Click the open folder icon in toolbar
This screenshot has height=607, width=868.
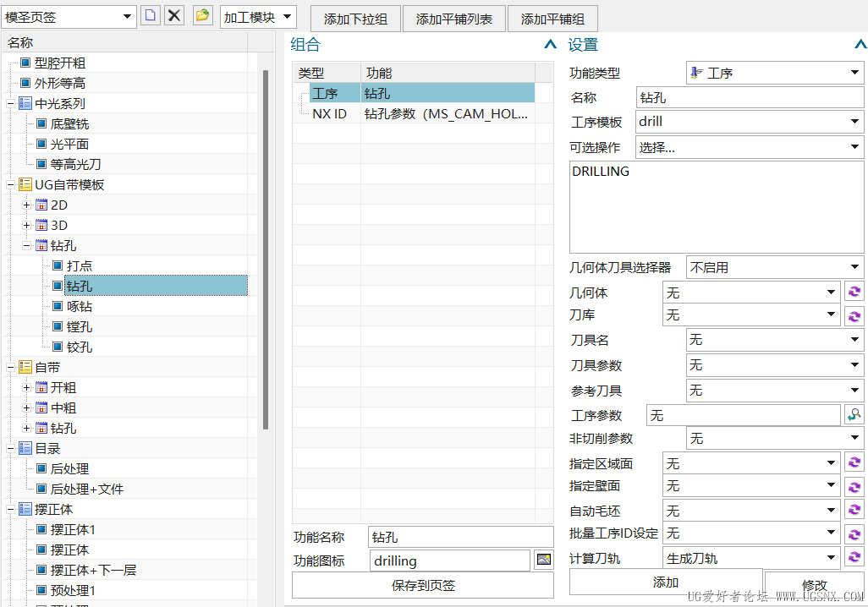tap(202, 15)
